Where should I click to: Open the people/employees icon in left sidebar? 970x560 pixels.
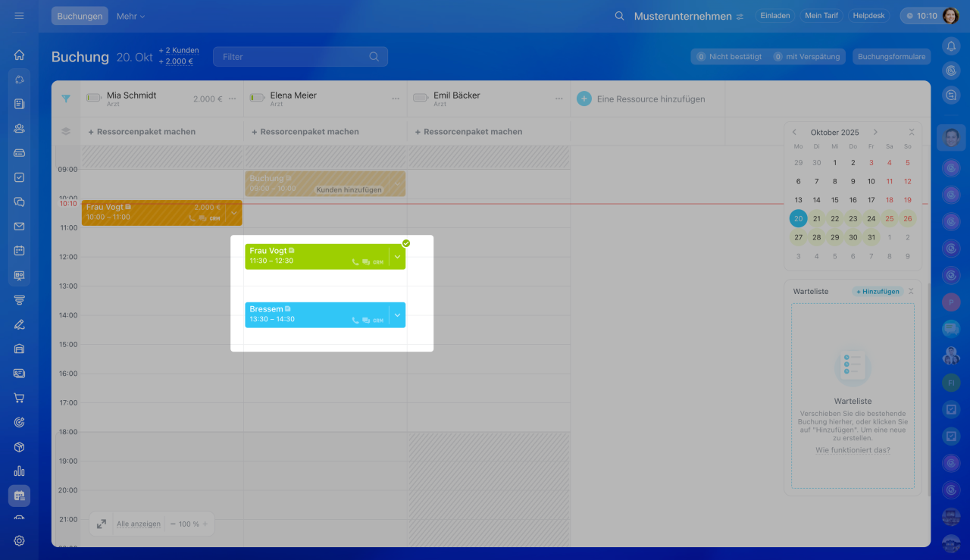[x=19, y=128]
